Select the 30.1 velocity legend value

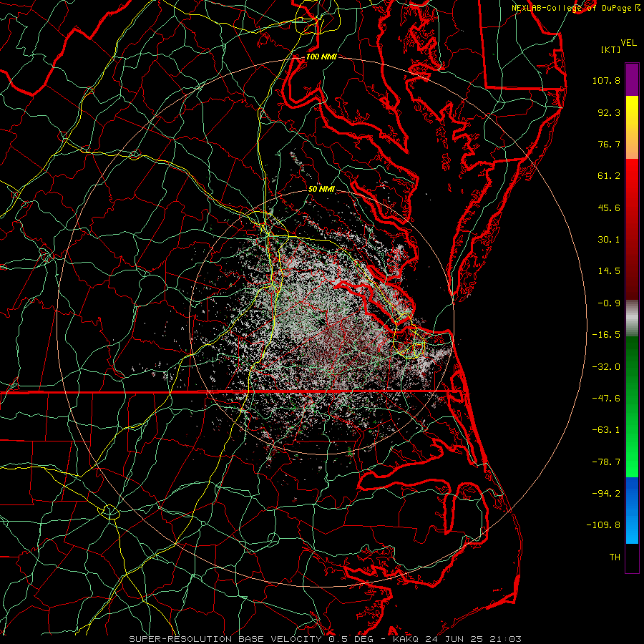tap(609, 240)
